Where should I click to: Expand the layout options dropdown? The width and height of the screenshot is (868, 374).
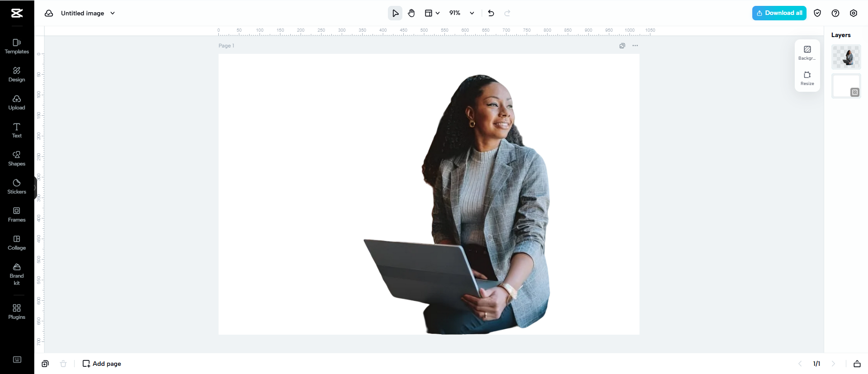[x=432, y=13]
